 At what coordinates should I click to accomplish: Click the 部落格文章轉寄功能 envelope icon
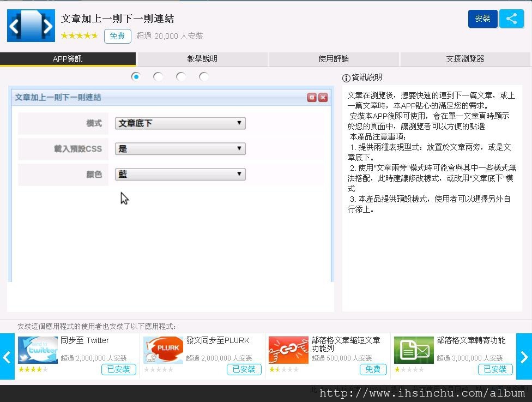coord(414,350)
